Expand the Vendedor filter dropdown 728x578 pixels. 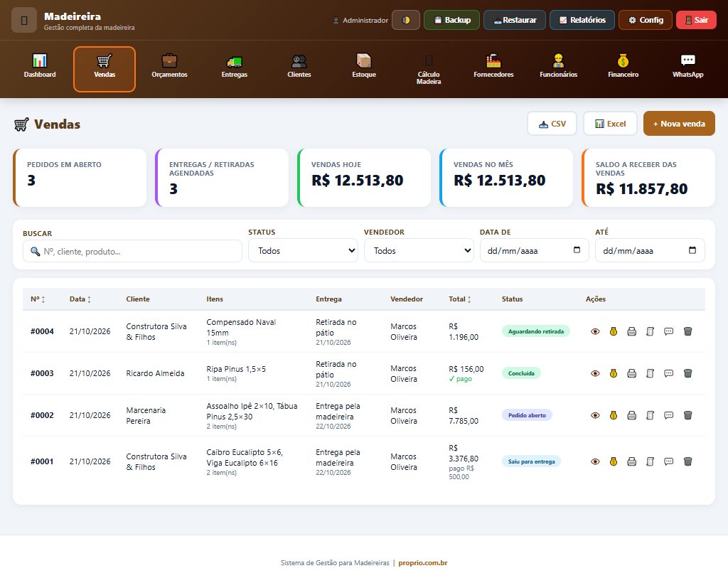coord(419,251)
